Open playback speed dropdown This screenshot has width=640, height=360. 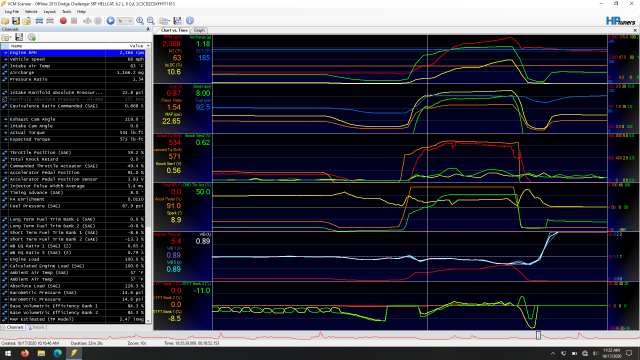[x=125, y=21]
